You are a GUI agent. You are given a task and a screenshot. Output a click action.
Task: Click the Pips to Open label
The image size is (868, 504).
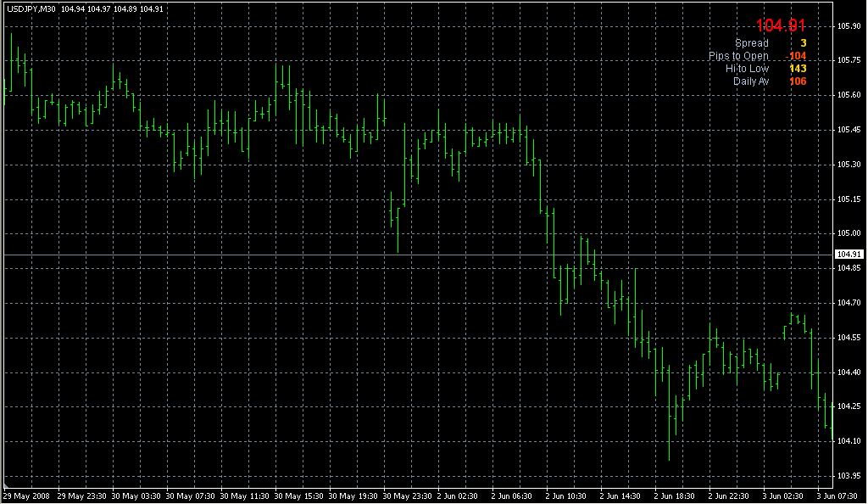738,56
